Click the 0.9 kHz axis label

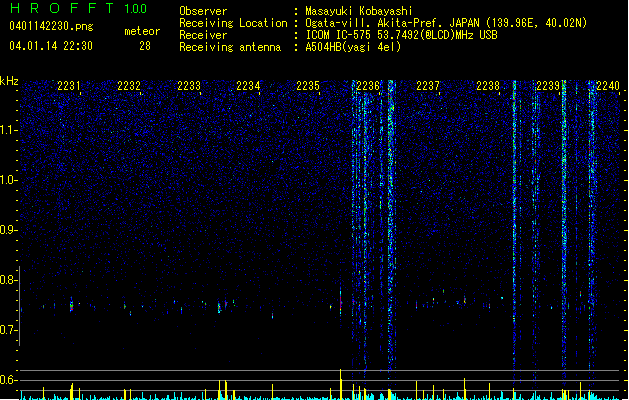click(8, 230)
